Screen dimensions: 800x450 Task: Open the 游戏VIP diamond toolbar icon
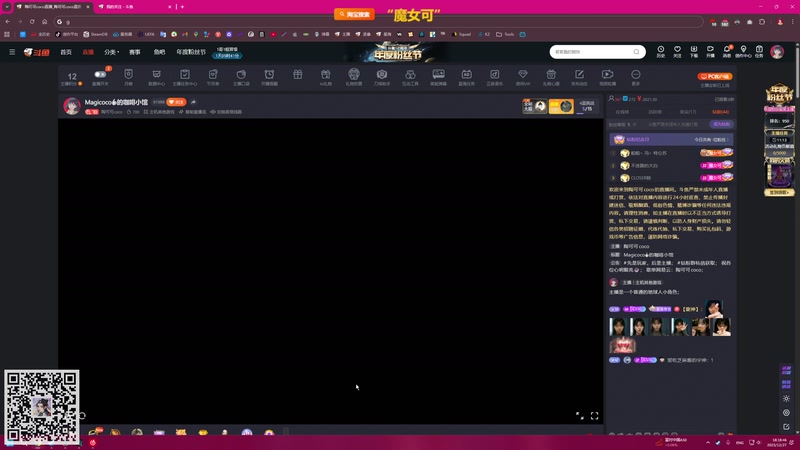point(523,77)
